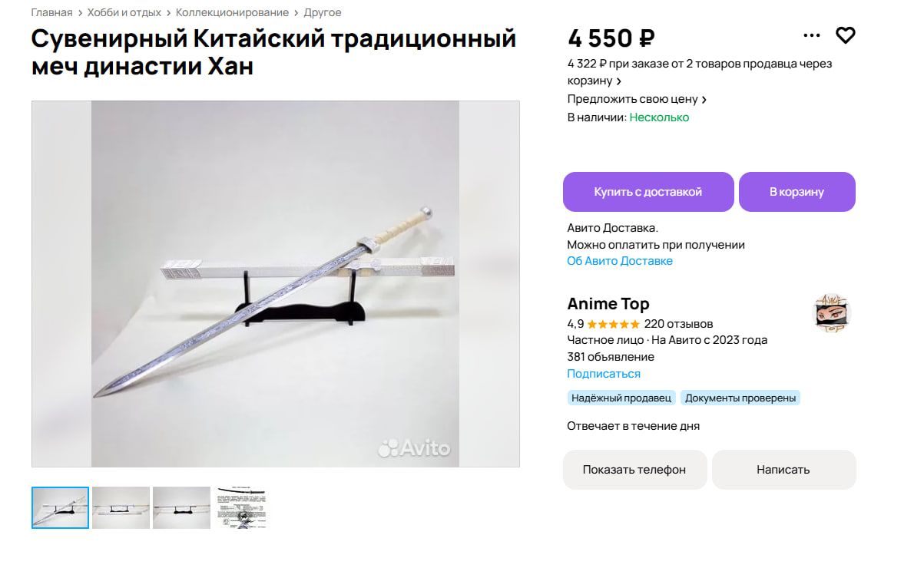Screen dimensions: 924x568
Task: Add item with 'В корзину' button
Action: (797, 192)
